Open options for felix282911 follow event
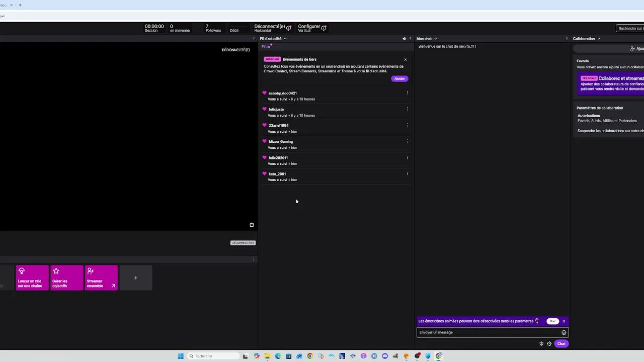 tap(407, 157)
